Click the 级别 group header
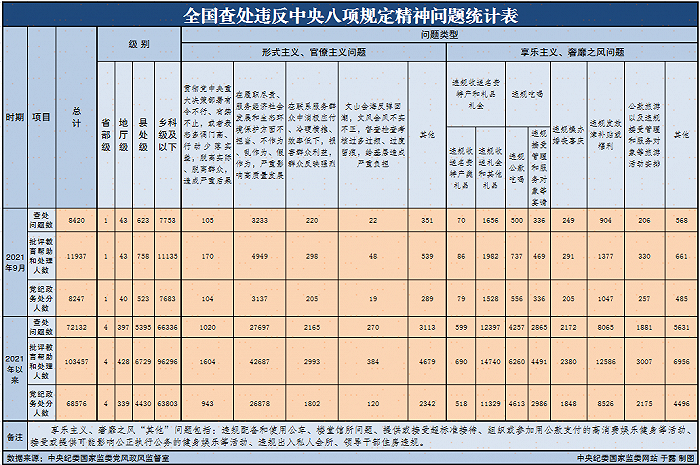 [138, 46]
